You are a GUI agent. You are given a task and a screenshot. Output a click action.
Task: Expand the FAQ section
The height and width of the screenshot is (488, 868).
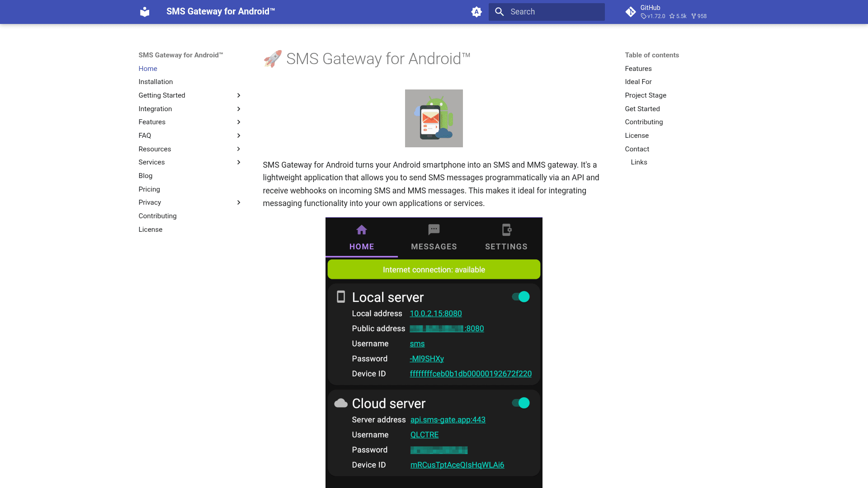[x=239, y=136]
